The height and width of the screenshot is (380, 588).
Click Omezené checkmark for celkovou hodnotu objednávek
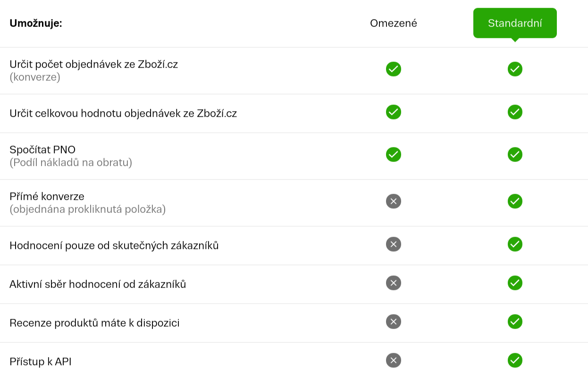click(394, 112)
